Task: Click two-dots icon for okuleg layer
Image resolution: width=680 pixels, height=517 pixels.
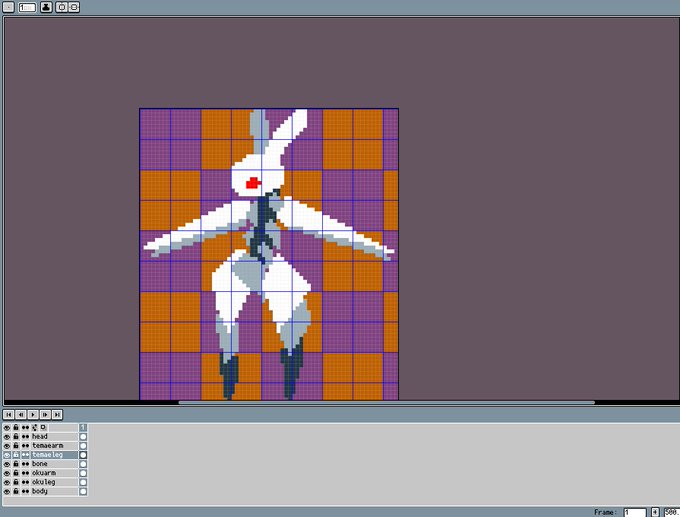Action: point(25,482)
